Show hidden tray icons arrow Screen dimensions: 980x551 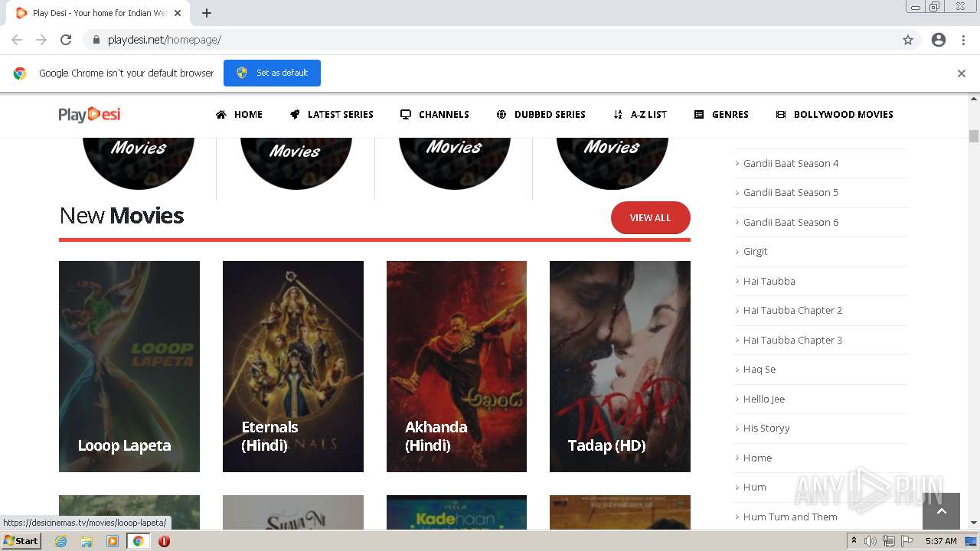(854, 541)
